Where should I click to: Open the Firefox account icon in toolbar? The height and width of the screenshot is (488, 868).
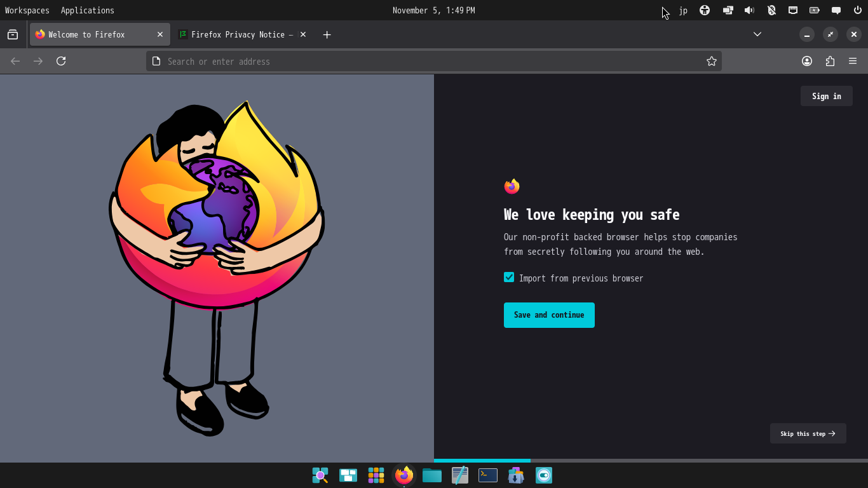(x=807, y=61)
